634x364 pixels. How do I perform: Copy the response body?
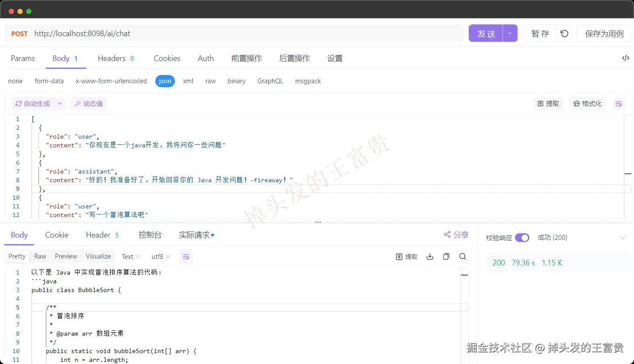pos(446,257)
